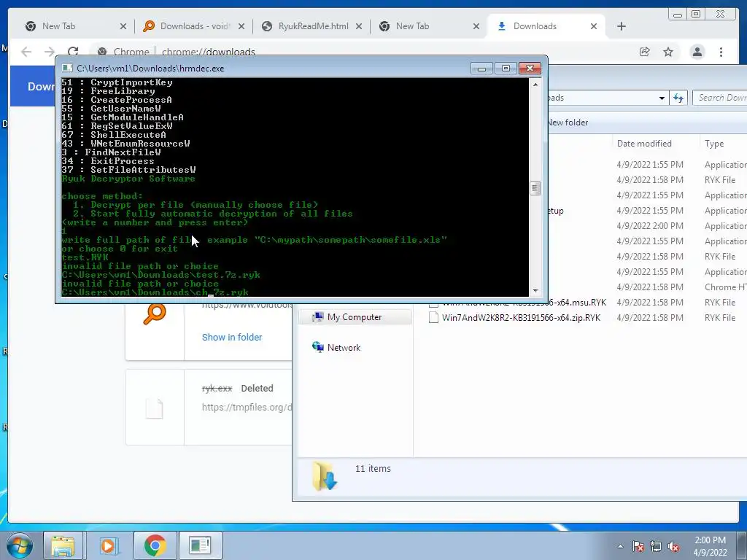Screen dimensions: 747x560
Task: Close the first New Tab tab
Action: click(123, 27)
